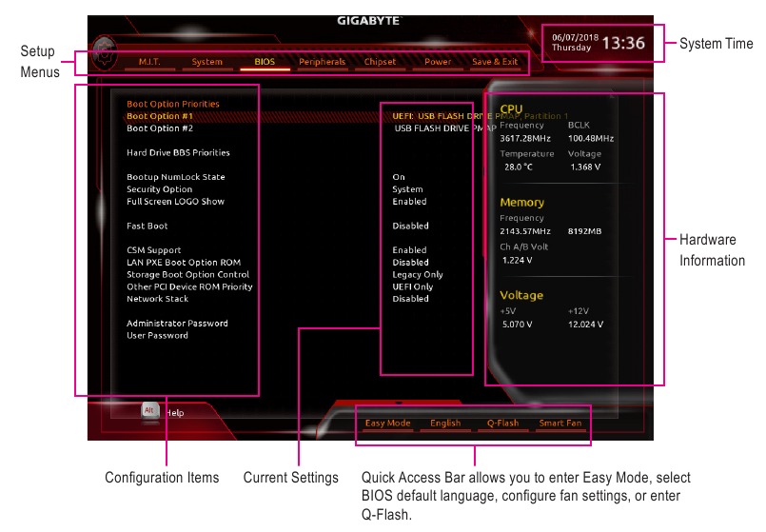
Task: Open Hard Drive BBS Priorities
Action: 178,153
